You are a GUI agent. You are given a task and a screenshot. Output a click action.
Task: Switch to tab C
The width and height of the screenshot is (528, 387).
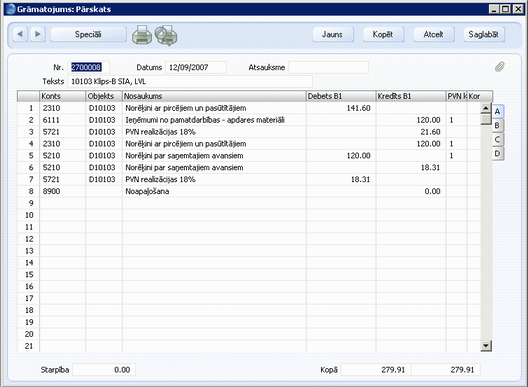click(497, 139)
